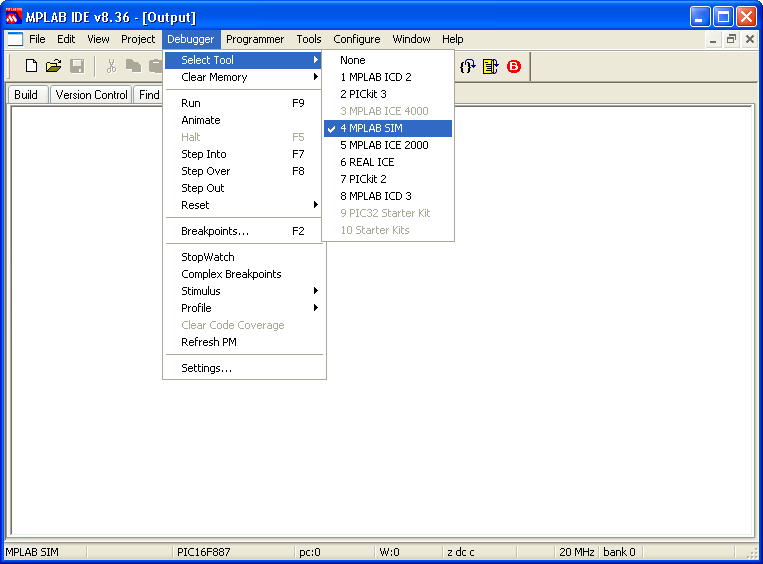The width and height of the screenshot is (763, 564).
Task: Click the MPLAB logo in title bar
Action: tap(13, 17)
